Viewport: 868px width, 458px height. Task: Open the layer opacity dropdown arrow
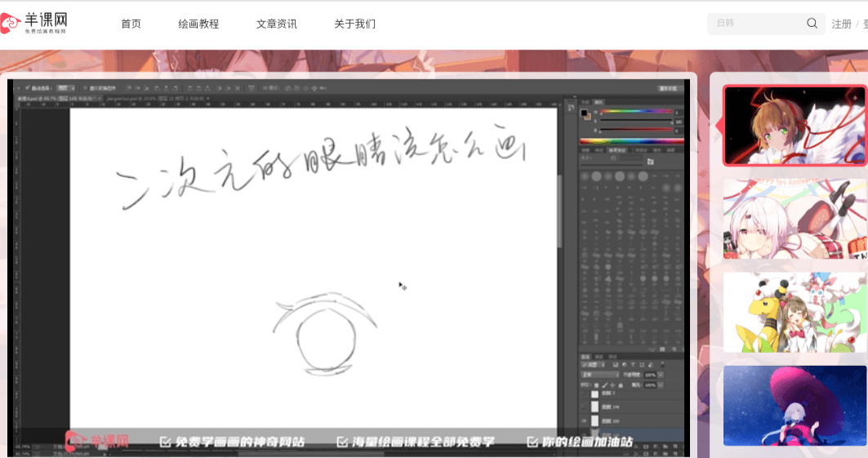tap(661, 375)
